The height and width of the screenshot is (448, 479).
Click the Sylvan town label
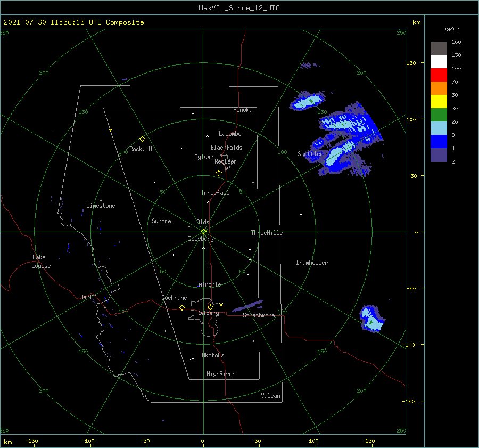[204, 157]
